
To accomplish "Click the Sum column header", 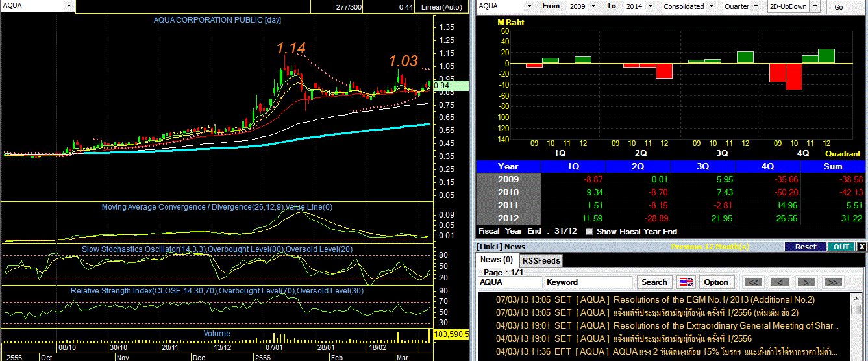I will click(x=833, y=166).
